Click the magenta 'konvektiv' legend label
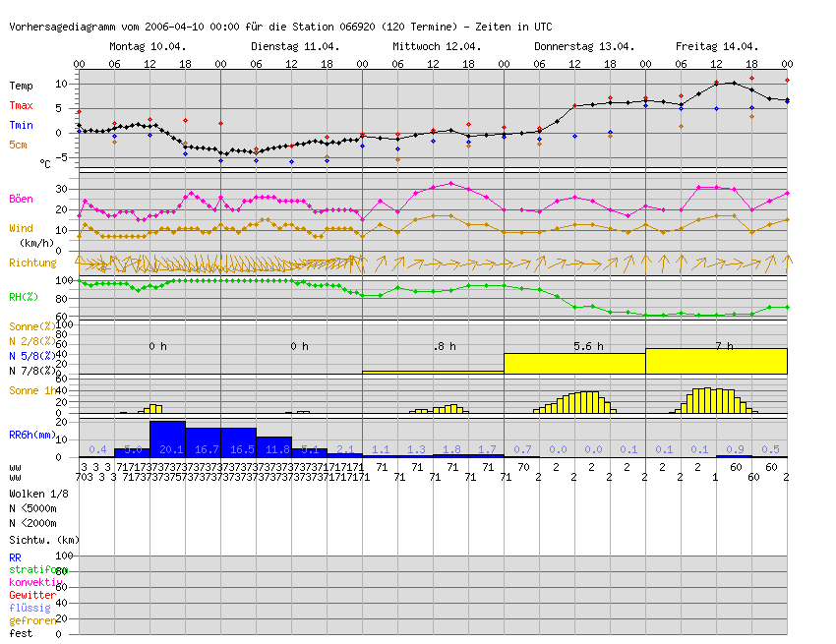 pyautogui.click(x=35, y=582)
